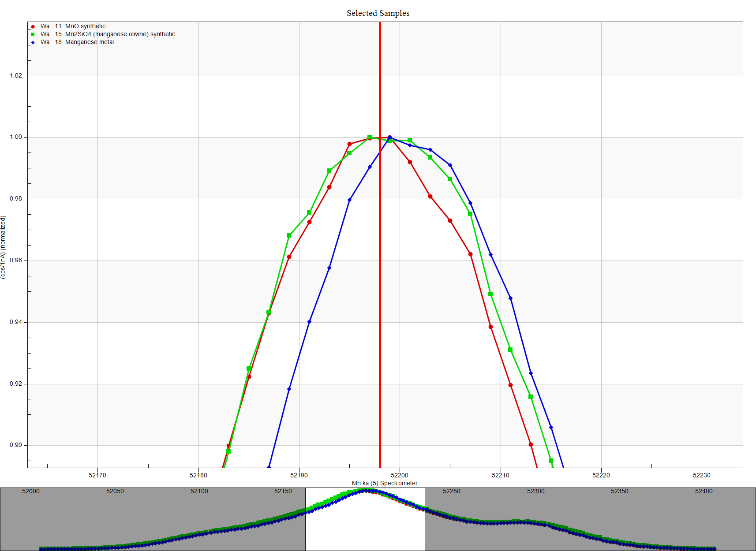Viewport: 756px width, 551px height.
Task: Click the 52200 x-axis tick label
Action: 400,475
